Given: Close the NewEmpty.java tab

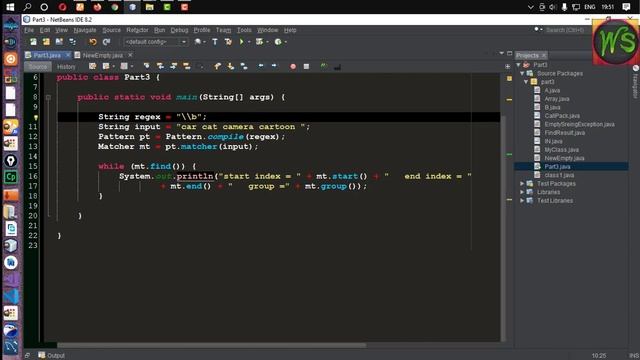Looking at the screenshot, I should [130, 55].
